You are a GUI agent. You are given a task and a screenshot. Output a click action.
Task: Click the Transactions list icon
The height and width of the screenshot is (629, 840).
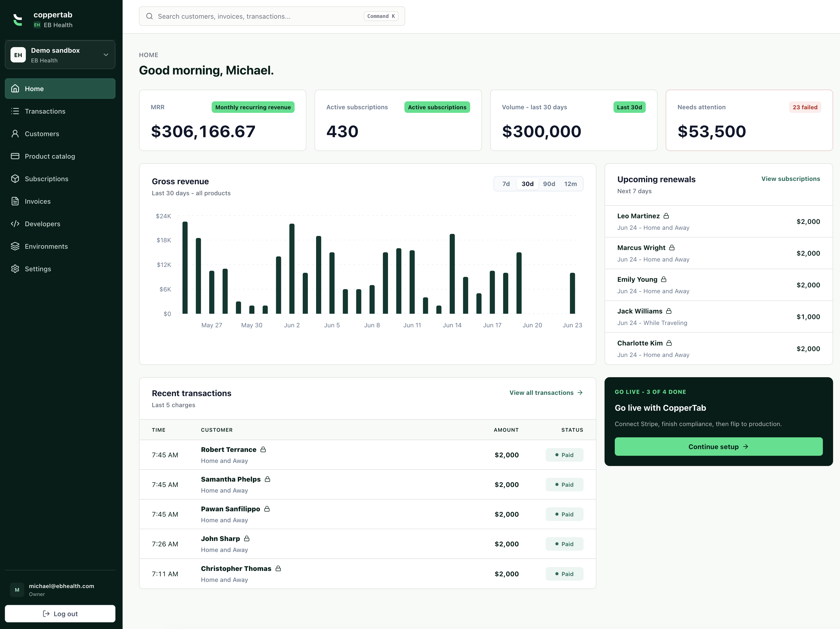(15, 111)
